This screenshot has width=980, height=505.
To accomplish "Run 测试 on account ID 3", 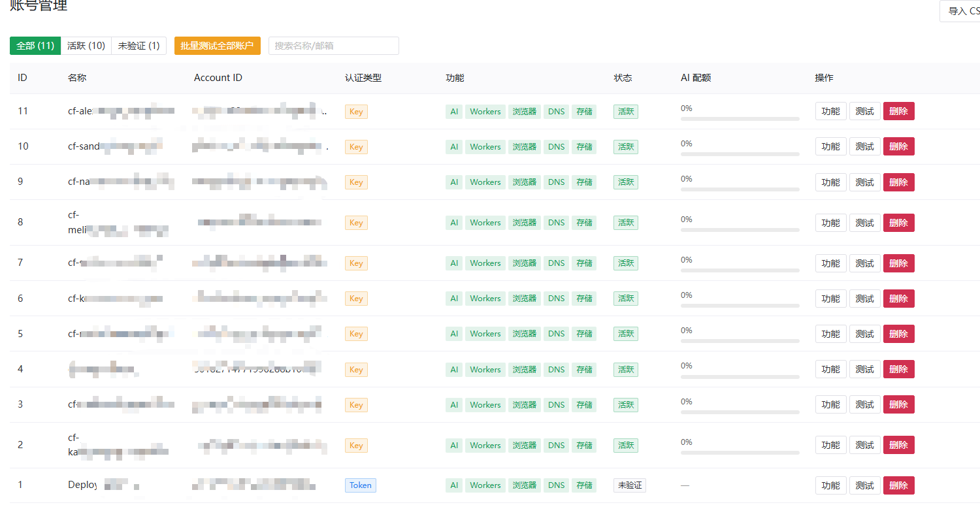I will (x=865, y=404).
